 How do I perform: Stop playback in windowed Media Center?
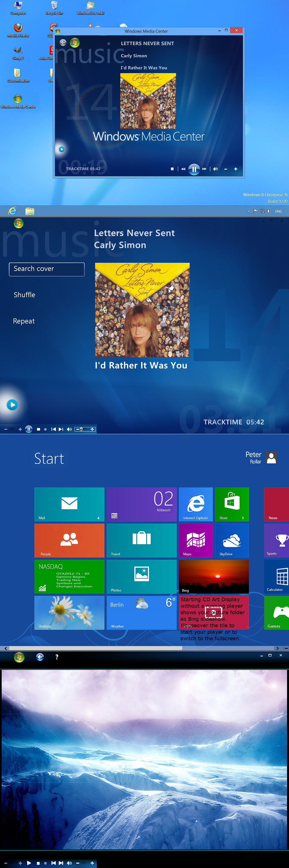click(172, 169)
